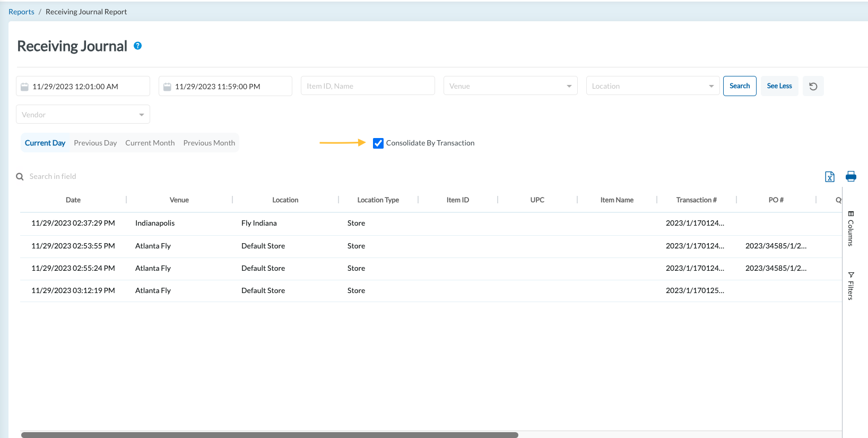Viewport: 868px width, 438px height.
Task: Click Store type in Indianapolis row
Action: pos(356,224)
